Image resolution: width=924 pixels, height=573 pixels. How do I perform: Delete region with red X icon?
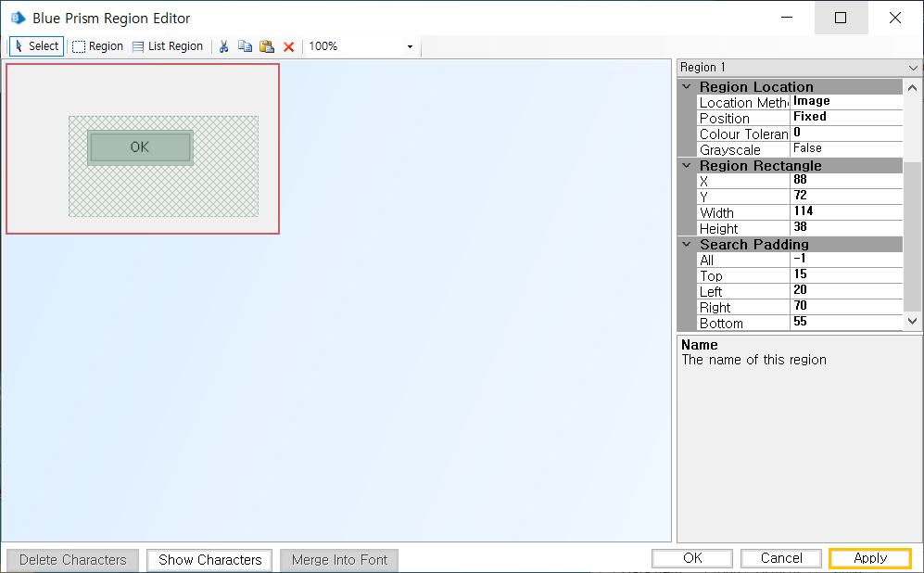click(289, 46)
